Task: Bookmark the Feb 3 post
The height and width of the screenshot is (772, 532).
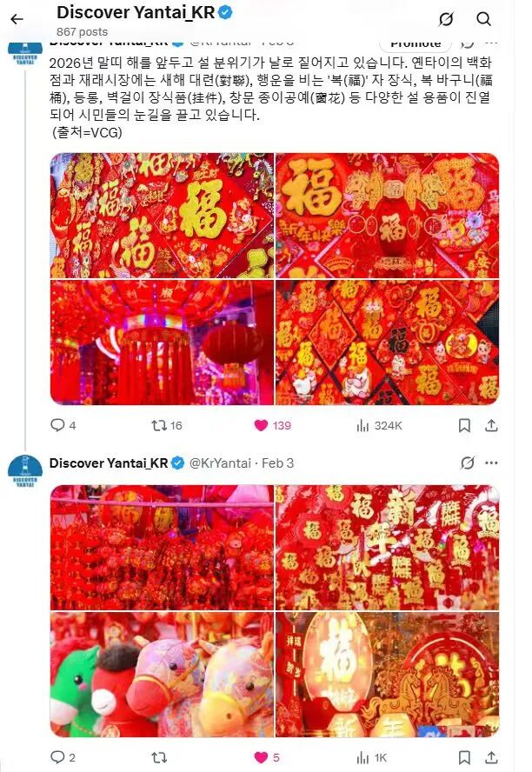Action: point(464,757)
